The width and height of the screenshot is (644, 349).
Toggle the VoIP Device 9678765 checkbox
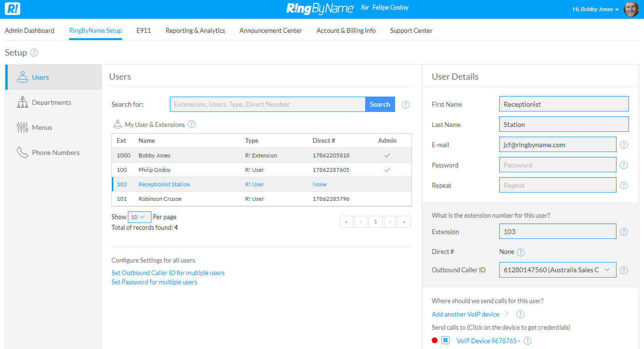tap(446, 341)
